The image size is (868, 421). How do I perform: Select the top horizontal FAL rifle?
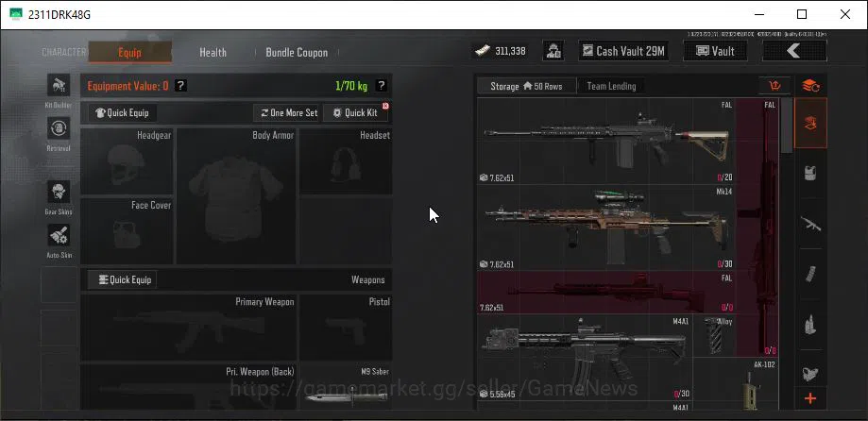coord(606,142)
